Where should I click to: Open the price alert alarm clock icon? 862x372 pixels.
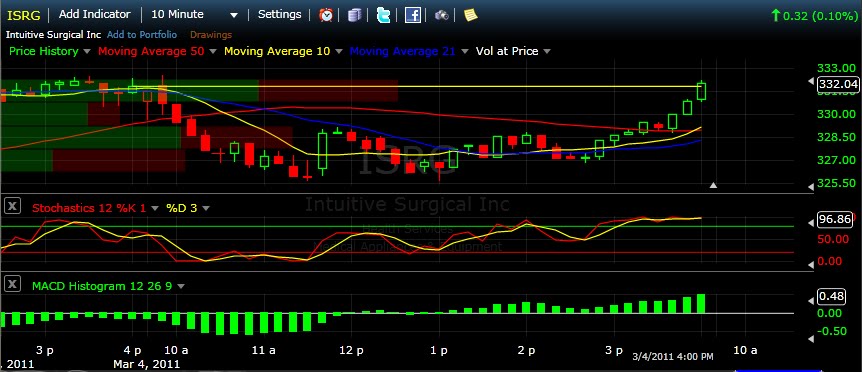[326, 15]
